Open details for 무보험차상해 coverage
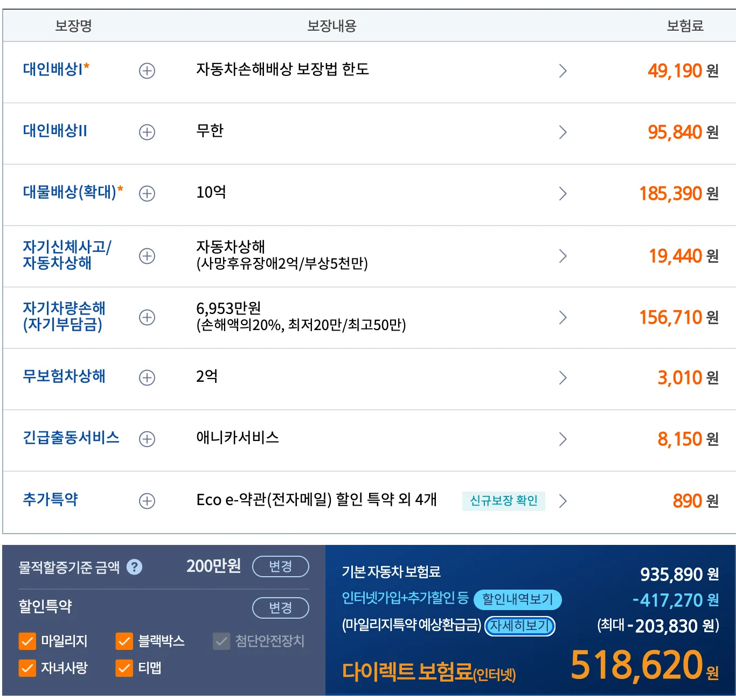Screen dimensions: 736x700 coord(147,378)
